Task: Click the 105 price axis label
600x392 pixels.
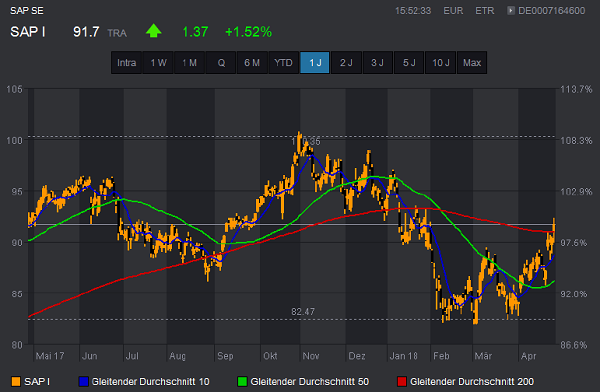Action: (x=15, y=89)
